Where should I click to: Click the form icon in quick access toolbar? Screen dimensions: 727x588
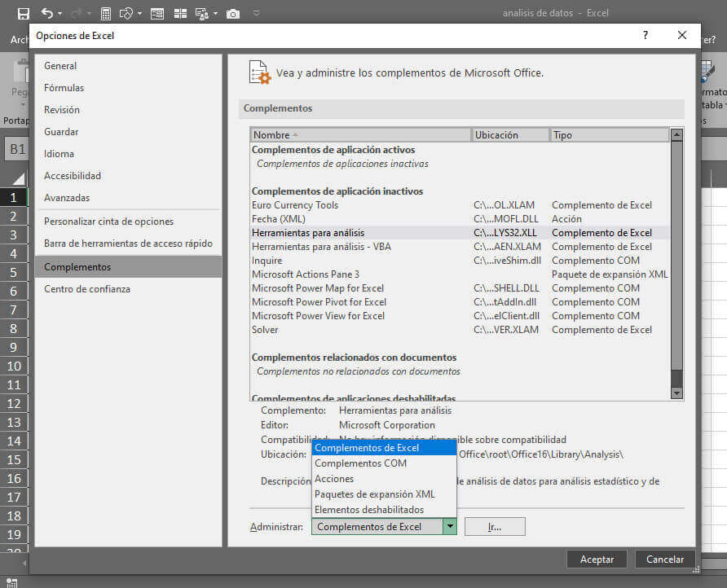(157, 13)
